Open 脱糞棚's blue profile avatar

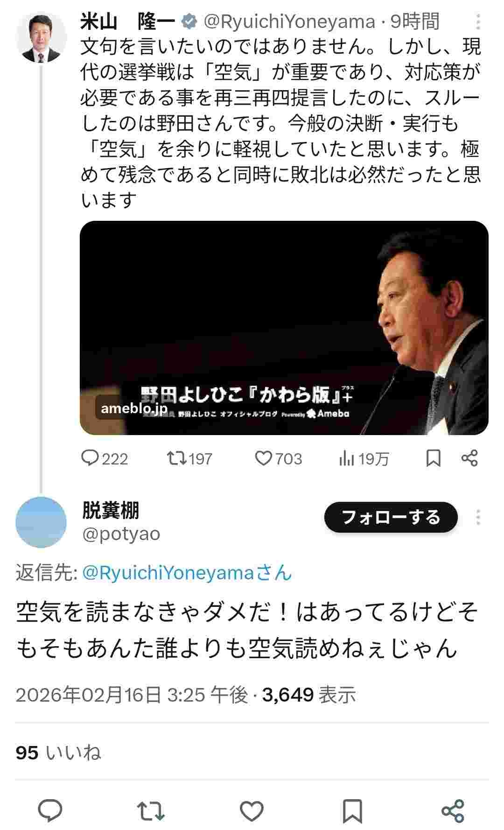coord(41,522)
